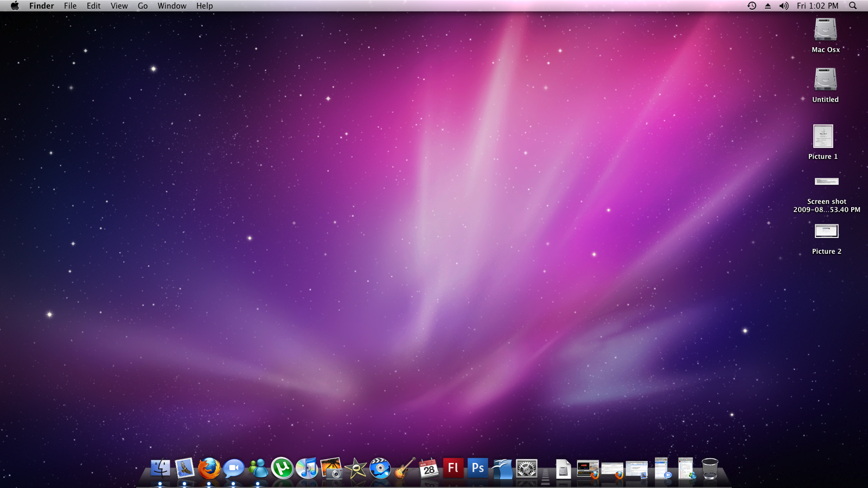Click the Time Machine menu bar icon
This screenshot has height=488, width=868.
tap(752, 5)
